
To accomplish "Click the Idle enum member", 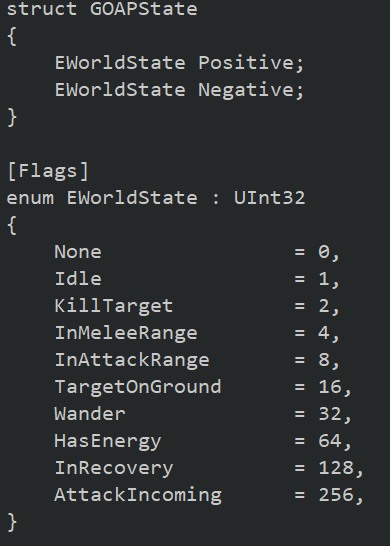I will (78, 279).
